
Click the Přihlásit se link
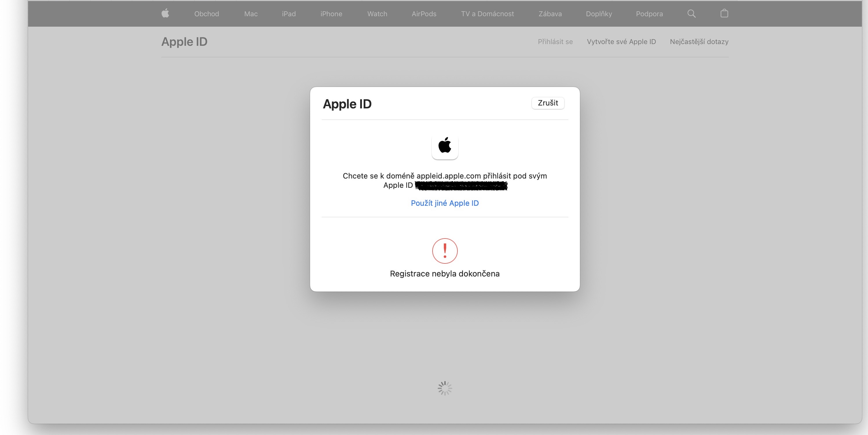click(555, 42)
